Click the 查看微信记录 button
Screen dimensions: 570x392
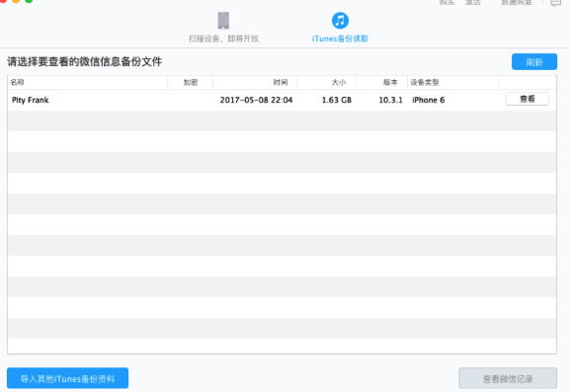(x=508, y=378)
